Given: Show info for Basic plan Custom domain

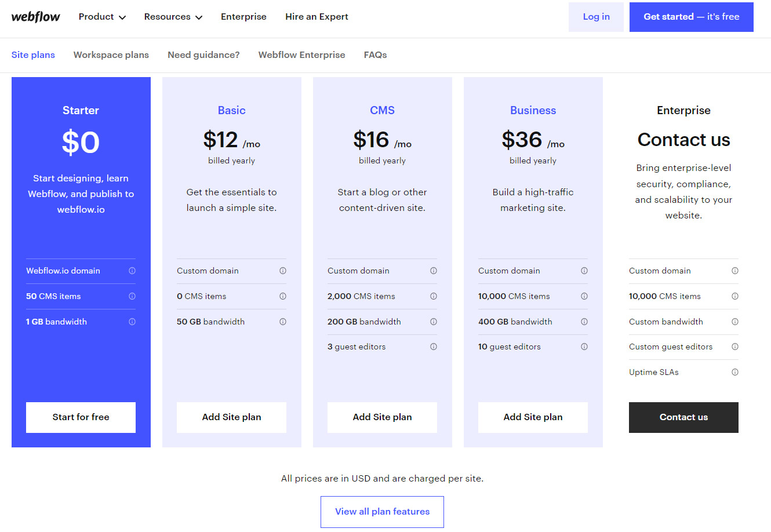Looking at the screenshot, I should click(283, 271).
